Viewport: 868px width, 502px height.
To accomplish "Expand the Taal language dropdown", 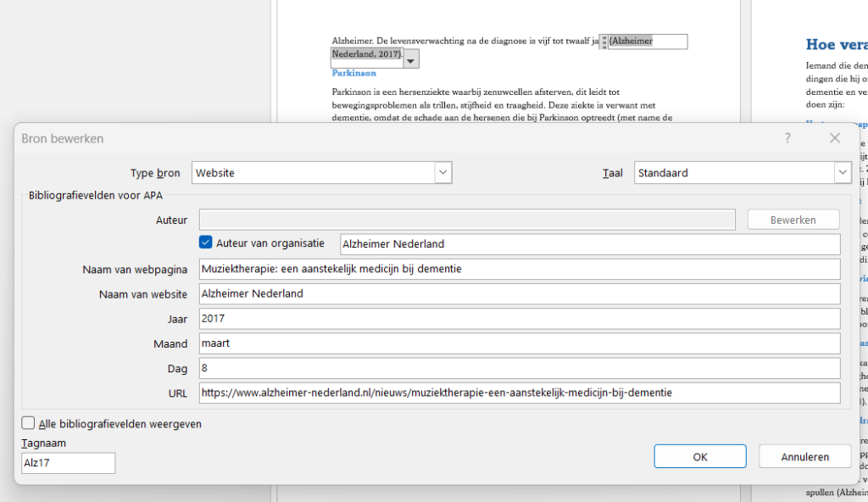I will [842, 173].
